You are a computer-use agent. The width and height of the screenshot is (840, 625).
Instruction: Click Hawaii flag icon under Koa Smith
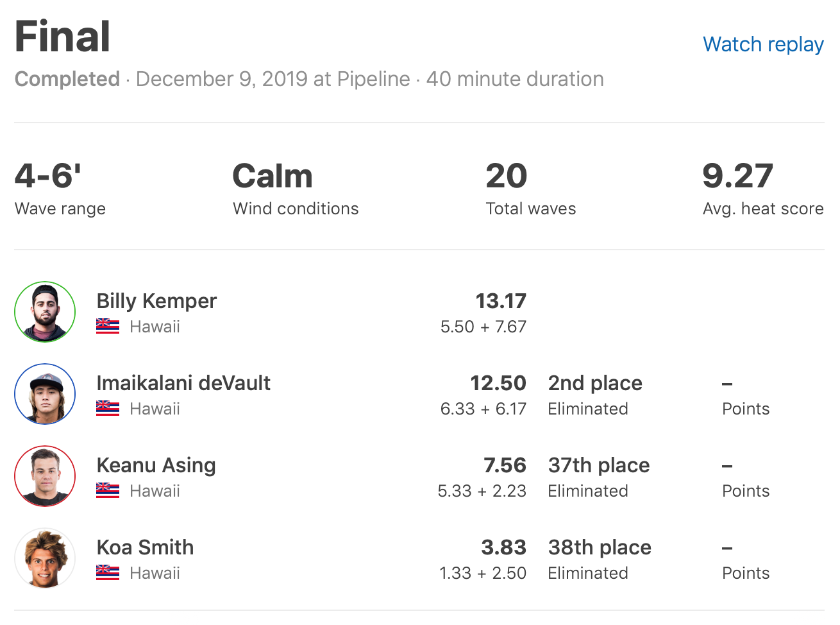108,573
